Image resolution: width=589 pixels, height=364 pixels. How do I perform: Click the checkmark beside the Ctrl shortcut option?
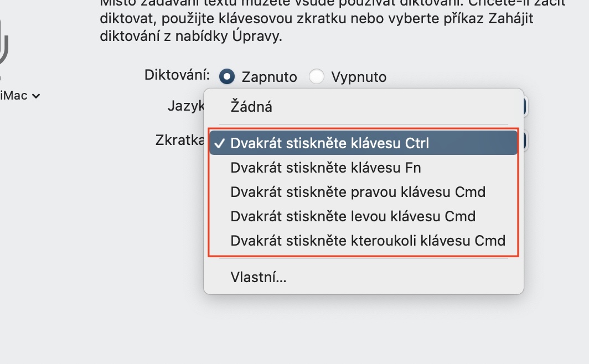(220, 143)
